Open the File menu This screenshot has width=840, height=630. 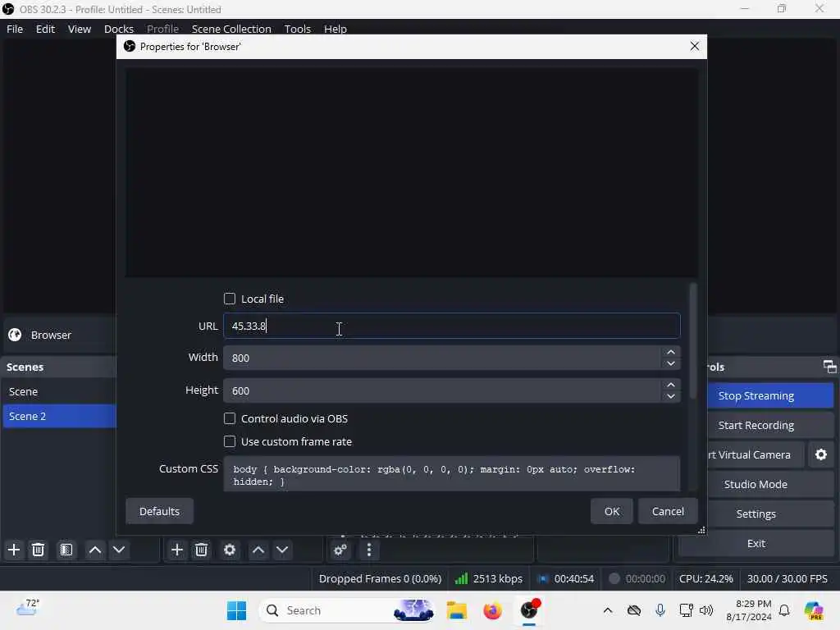(x=15, y=29)
